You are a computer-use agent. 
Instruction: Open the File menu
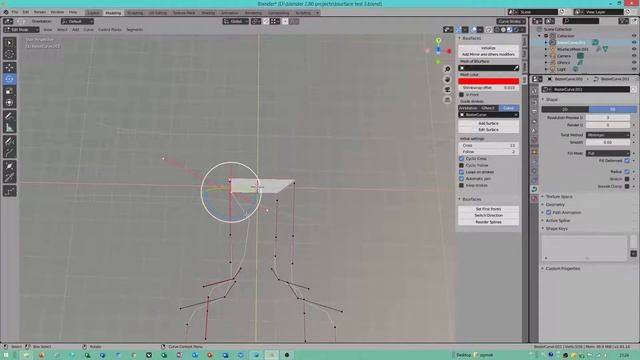[x=15, y=12]
